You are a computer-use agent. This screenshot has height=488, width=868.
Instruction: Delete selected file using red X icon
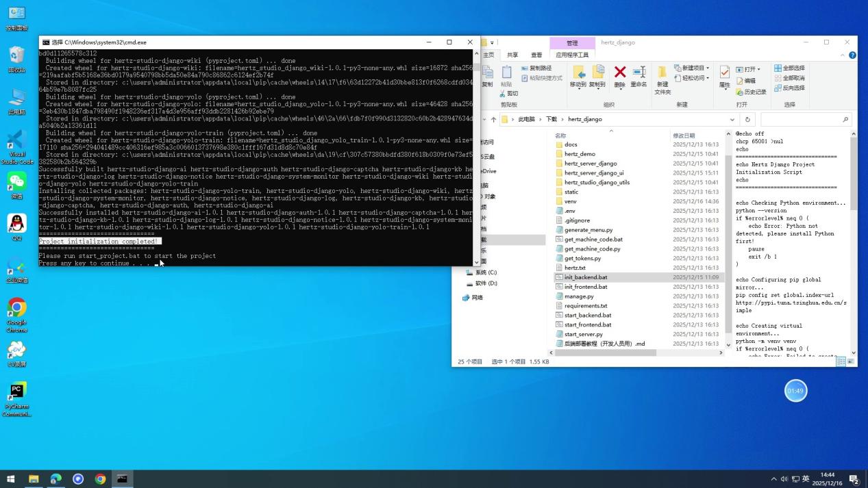(x=619, y=72)
